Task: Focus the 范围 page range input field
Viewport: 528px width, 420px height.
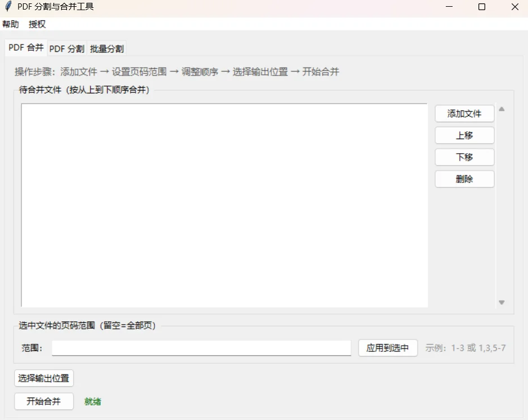Action: click(x=202, y=347)
